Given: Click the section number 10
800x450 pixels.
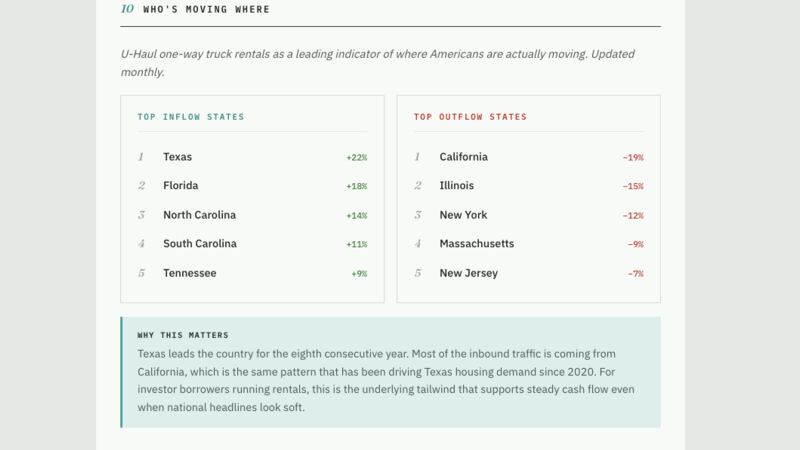Looking at the screenshot, I should point(127,9).
